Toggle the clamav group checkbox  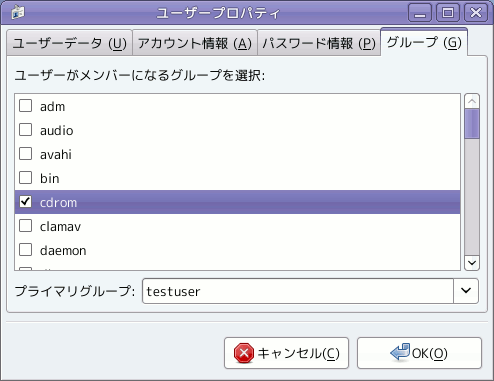pyautogui.click(x=25, y=226)
